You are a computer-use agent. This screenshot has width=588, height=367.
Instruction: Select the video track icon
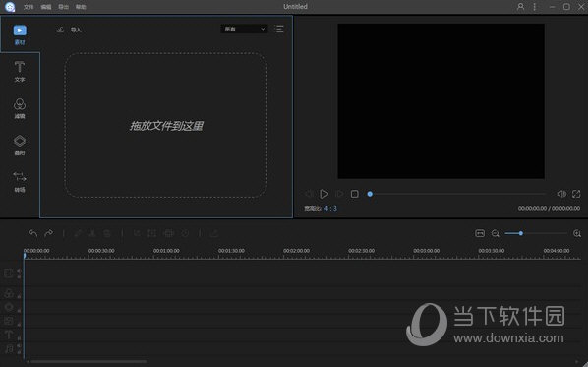[9, 273]
